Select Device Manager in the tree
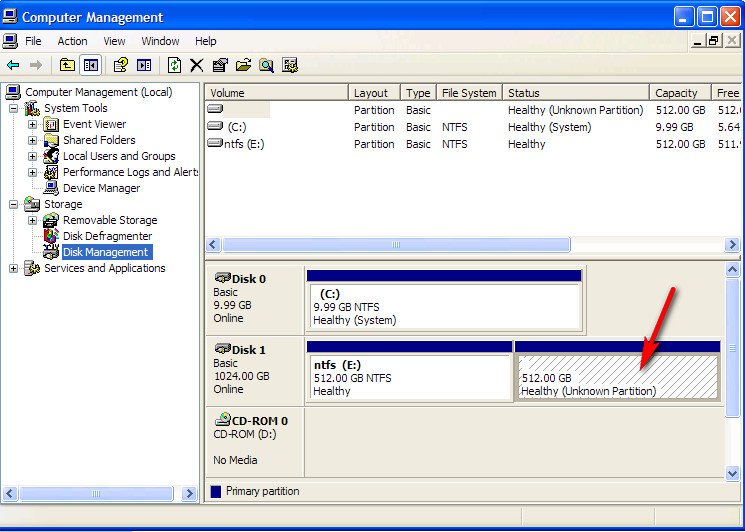The width and height of the screenshot is (745, 532). coord(101,188)
